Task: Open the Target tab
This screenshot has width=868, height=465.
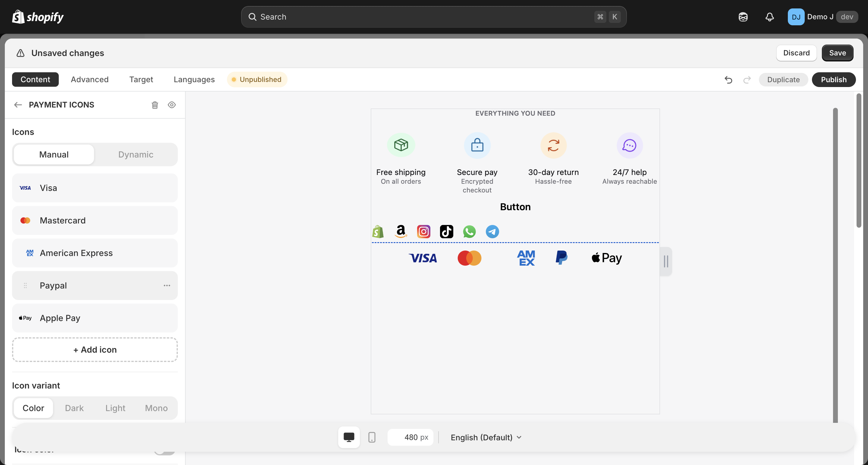Action: (141, 80)
